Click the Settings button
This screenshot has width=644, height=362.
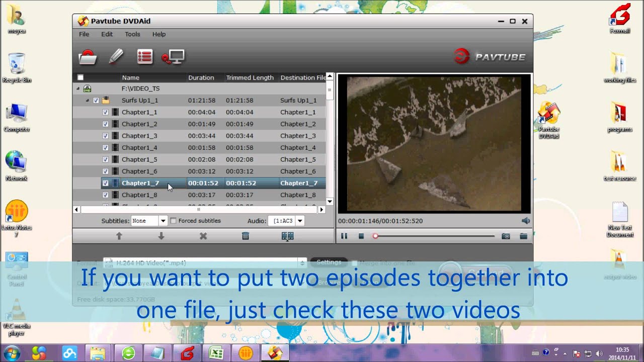click(329, 262)
